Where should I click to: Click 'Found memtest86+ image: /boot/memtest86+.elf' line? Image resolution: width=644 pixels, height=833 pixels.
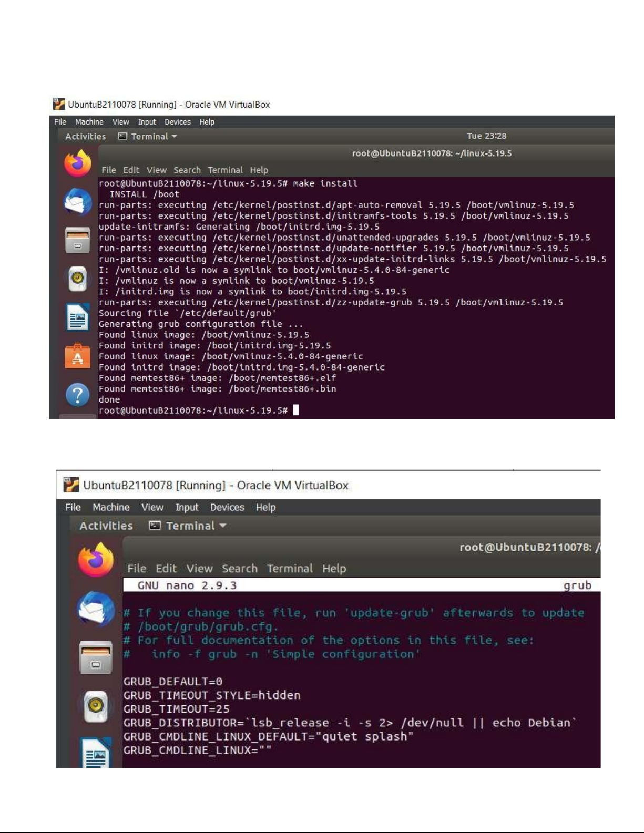[x=218, y=378]
